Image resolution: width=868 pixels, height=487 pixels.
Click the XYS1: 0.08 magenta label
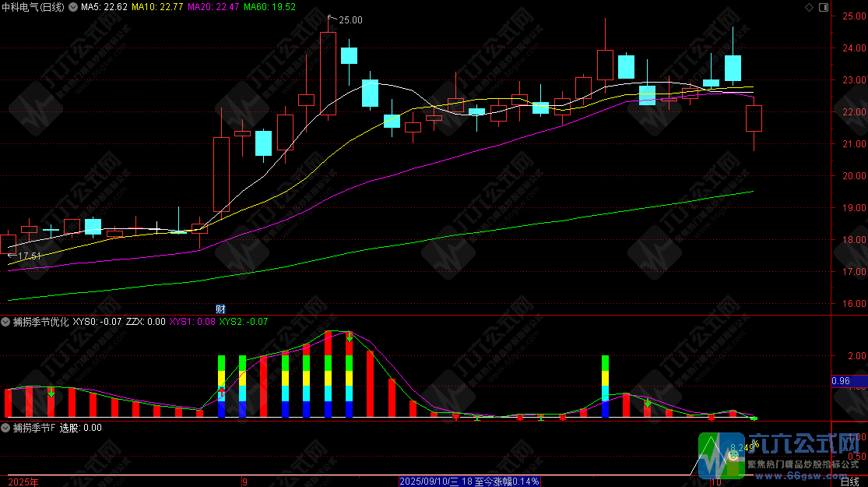tap(192, 321)
